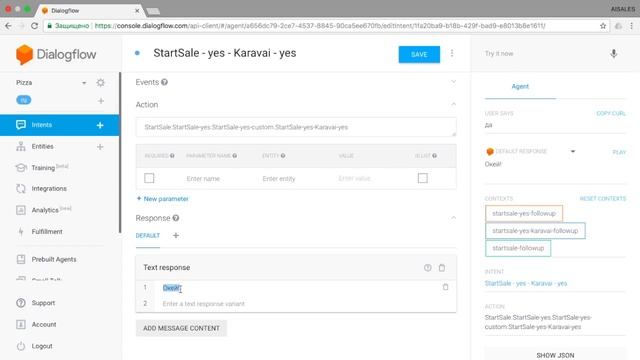Viewport: 640px width, 360px height.
Task: Open the Integrations section
Action: click(49, 189)
